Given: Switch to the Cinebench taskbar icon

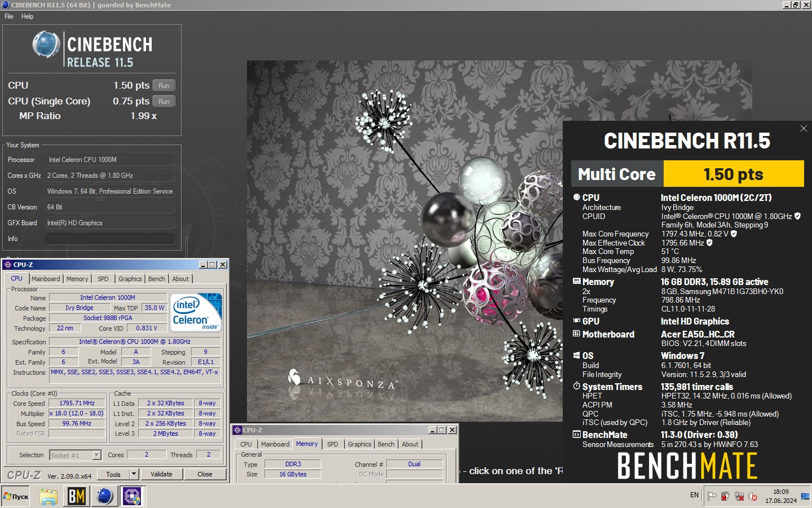Looking at the screenshot, I should click(105, 496).
